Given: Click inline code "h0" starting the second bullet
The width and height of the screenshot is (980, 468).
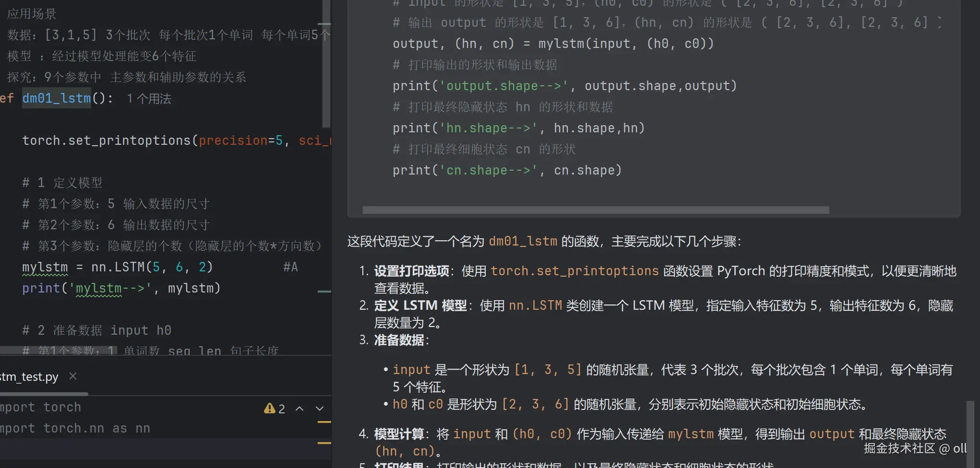Looking at the screenshot, I should click(400, 404).
